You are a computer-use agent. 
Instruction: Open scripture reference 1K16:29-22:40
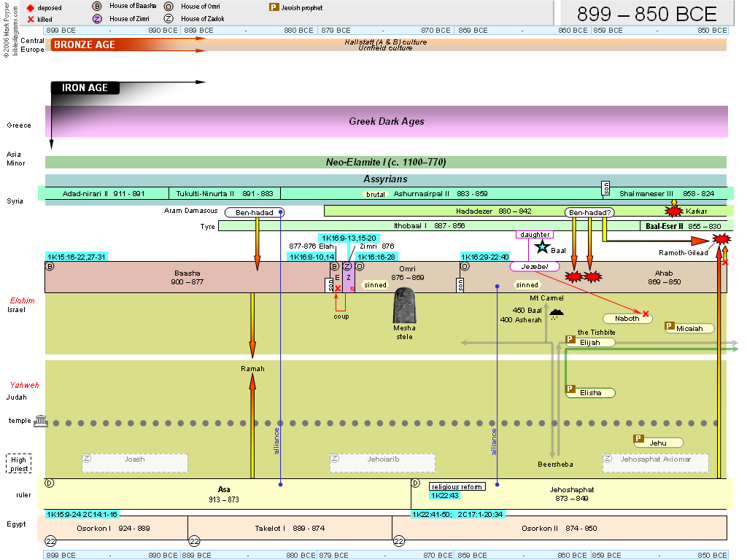[x=484, y=257]
